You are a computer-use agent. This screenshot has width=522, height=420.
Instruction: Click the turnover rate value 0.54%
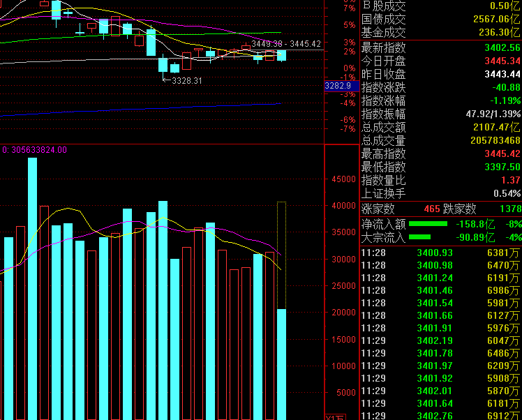click(x=507, y=193)
